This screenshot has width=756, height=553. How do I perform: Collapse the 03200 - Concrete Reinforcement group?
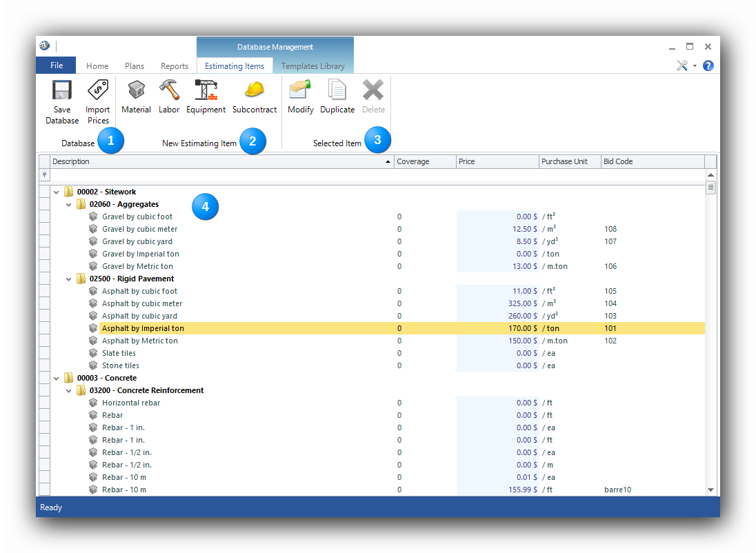tap(69, 391)
